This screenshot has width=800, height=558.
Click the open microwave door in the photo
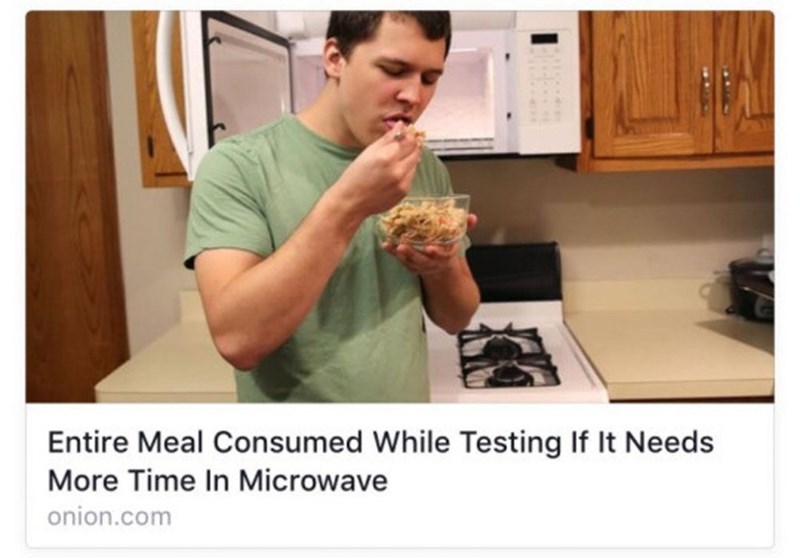224,89
